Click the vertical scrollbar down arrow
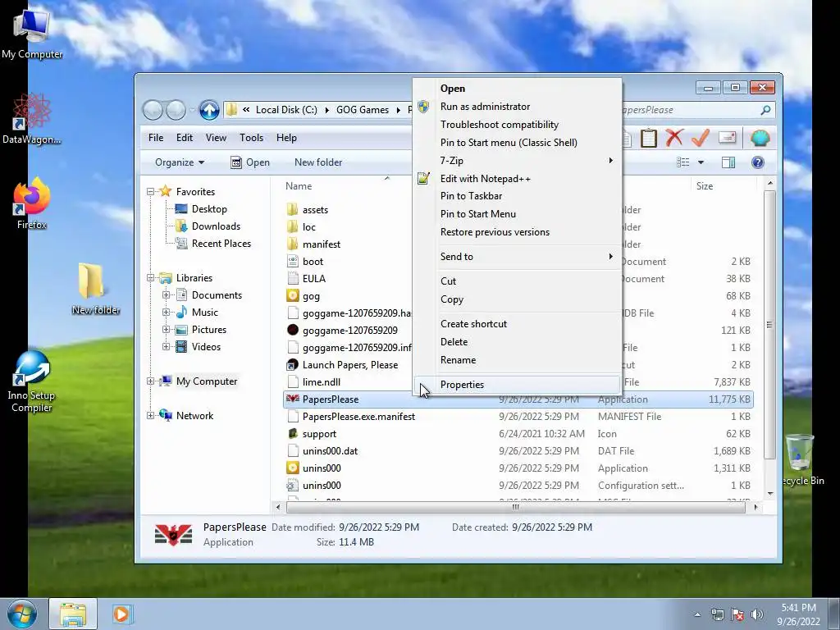 [x=769, y=493]
